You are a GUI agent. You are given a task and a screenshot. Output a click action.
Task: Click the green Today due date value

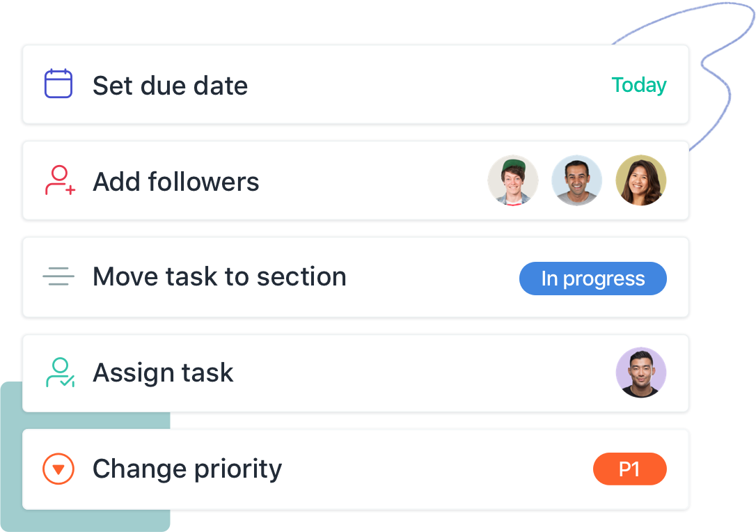[x=639, y=86]
